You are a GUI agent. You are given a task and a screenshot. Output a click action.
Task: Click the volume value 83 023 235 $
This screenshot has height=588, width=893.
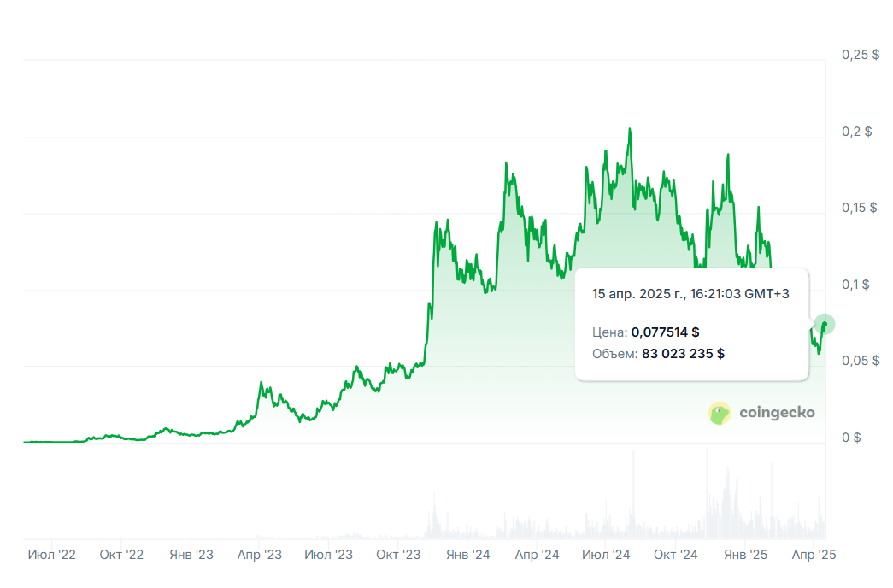tap(683, 353)
